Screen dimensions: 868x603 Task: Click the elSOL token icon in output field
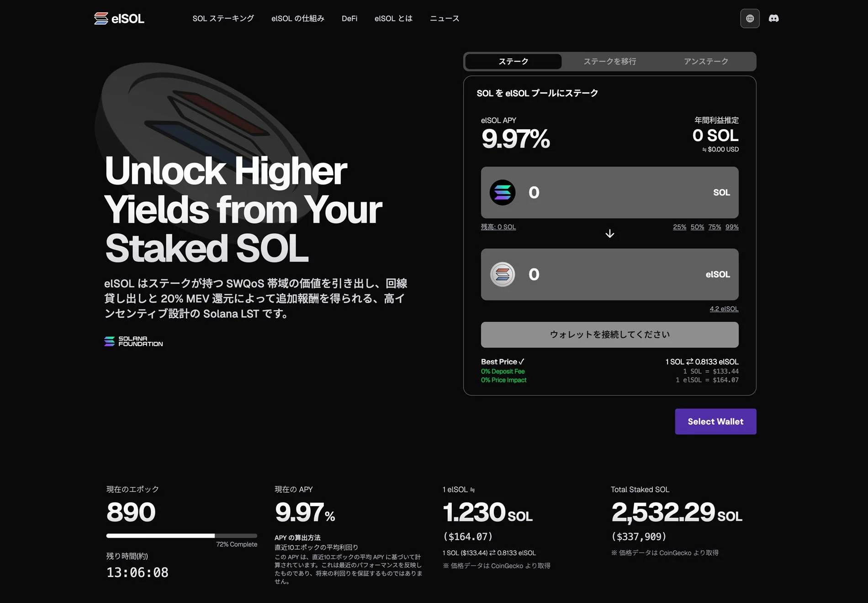pos(502,274)
